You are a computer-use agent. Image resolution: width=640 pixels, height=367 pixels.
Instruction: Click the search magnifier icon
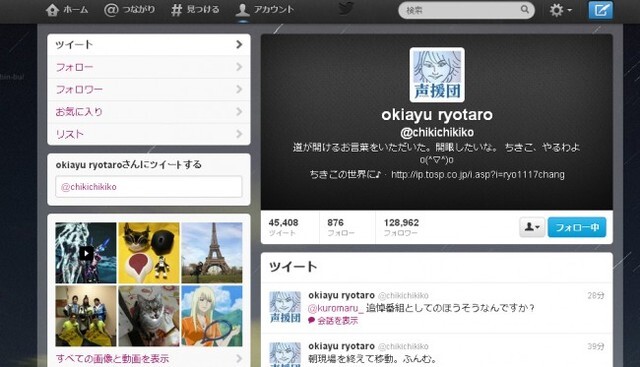525,9
